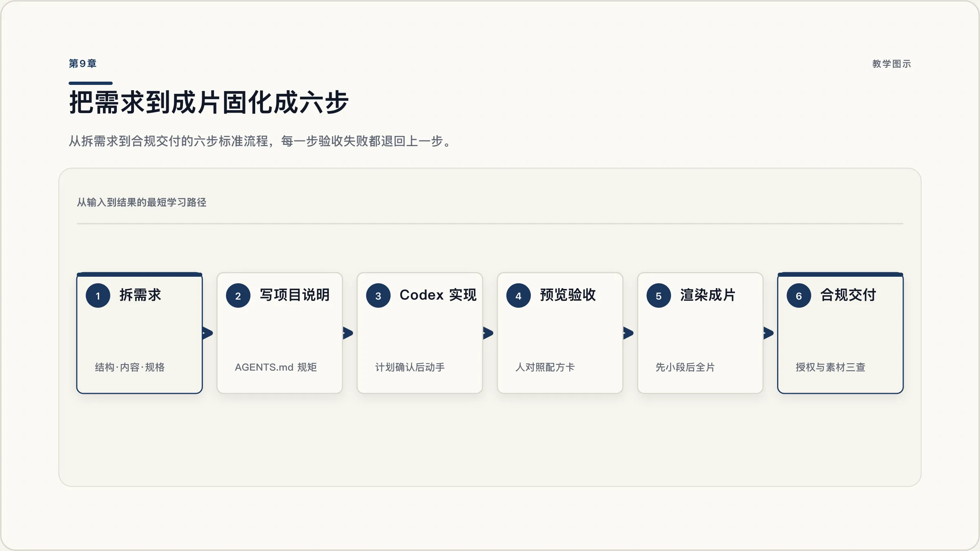Select the 预览验收 card title
The width and height of the screenshot is (980, 551).
point(568,295)
